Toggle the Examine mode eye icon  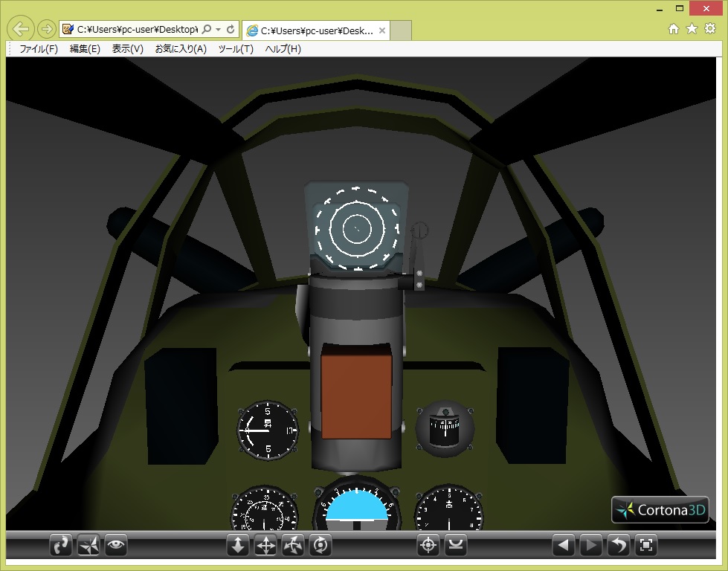click(116, 546)
